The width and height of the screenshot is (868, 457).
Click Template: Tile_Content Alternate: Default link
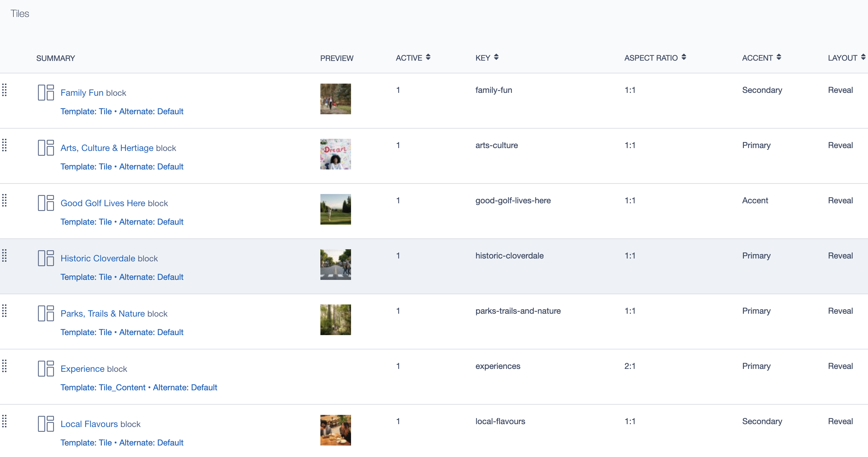coord(138,387)
